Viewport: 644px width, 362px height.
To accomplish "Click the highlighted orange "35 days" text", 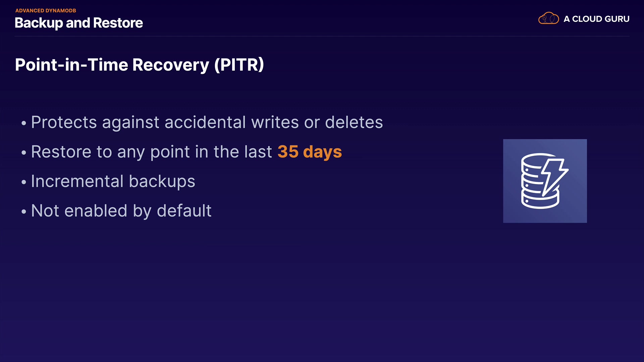I will [310, 152].
